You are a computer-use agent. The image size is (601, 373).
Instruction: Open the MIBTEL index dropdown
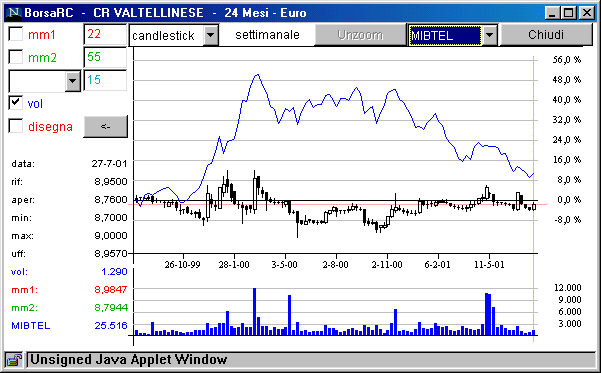489,35
